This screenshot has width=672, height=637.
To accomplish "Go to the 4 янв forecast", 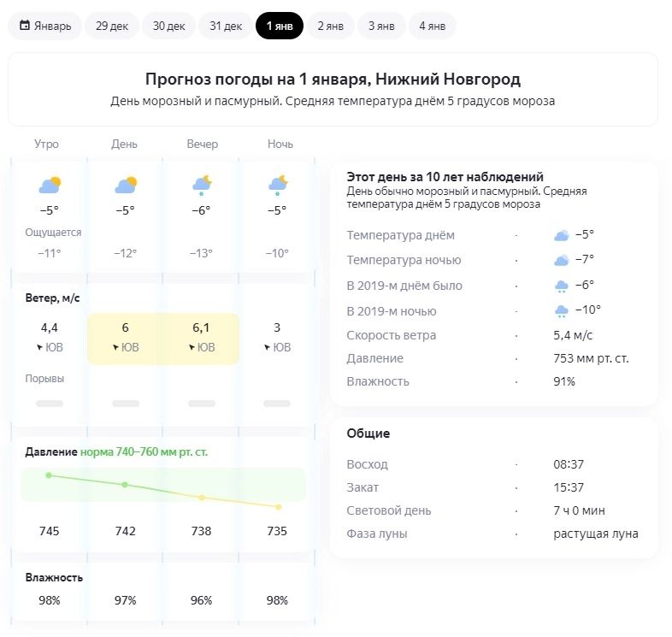I will pyautogui.click(x=432, y=26).
